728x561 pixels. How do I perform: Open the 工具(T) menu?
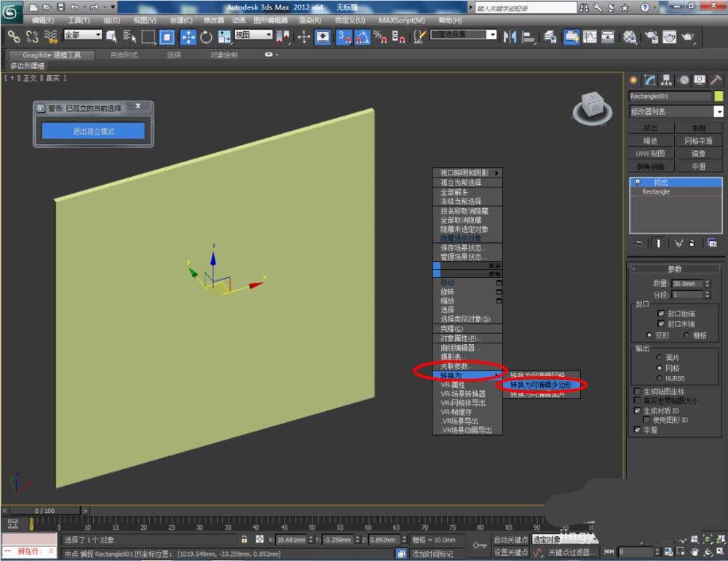pyautogui.click(x=79, y=20)
